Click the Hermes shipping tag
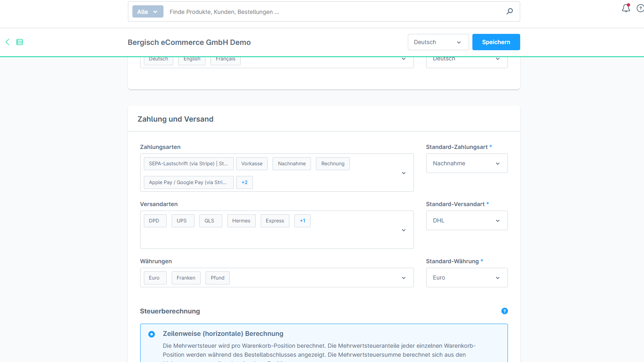644x362 pixels. point(241,221)
